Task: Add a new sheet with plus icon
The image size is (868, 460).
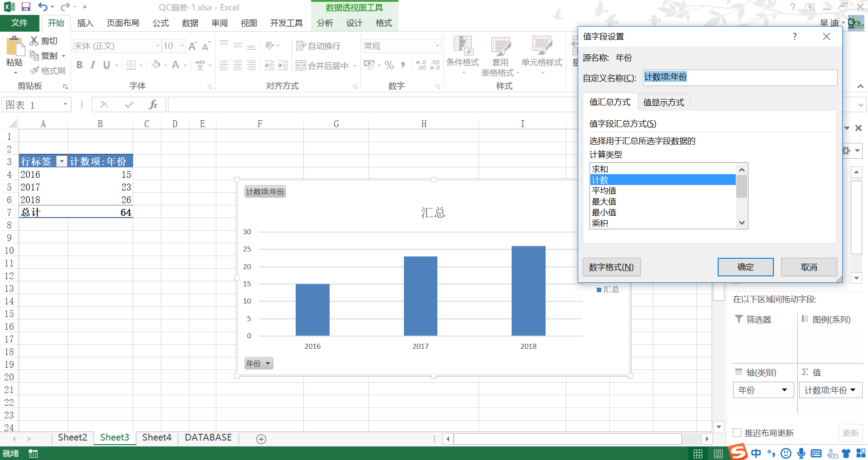Action: pyautogui.click(x=261, y=439)
